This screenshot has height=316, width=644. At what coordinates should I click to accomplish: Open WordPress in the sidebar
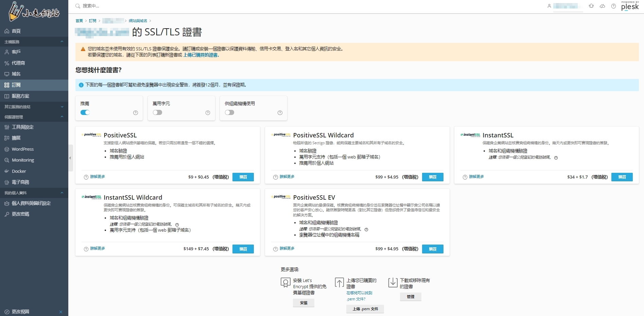[22, 149]
